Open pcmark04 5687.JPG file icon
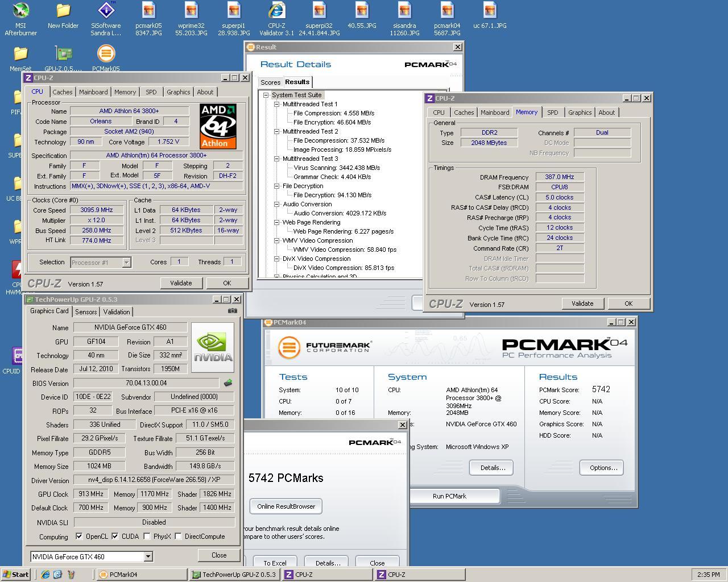Viewport: 728px width, 582px height. coord(447,19)
